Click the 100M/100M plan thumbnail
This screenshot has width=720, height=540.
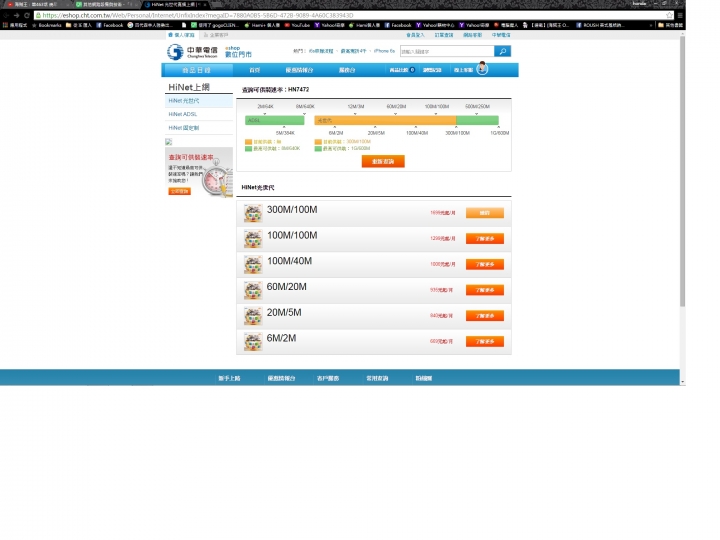click(253, 239)
